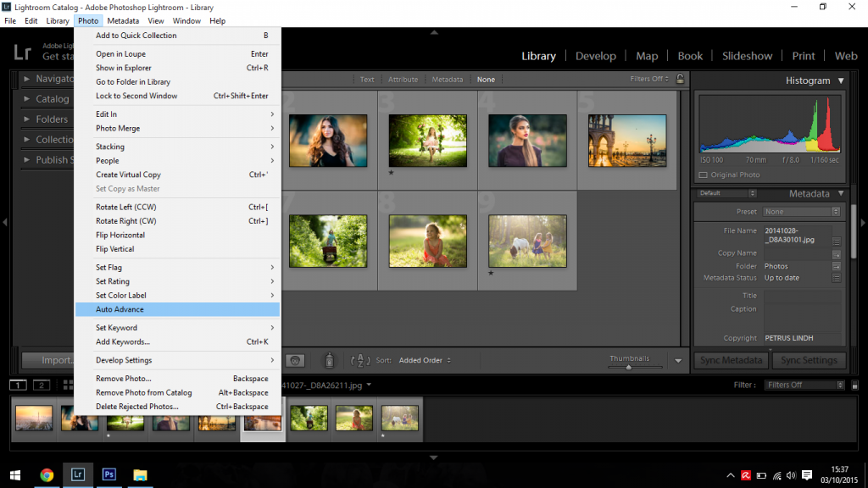Screen dimensions: 868x488
Task: Open Photoshop from the Windows taskbar
Action: 109,474
